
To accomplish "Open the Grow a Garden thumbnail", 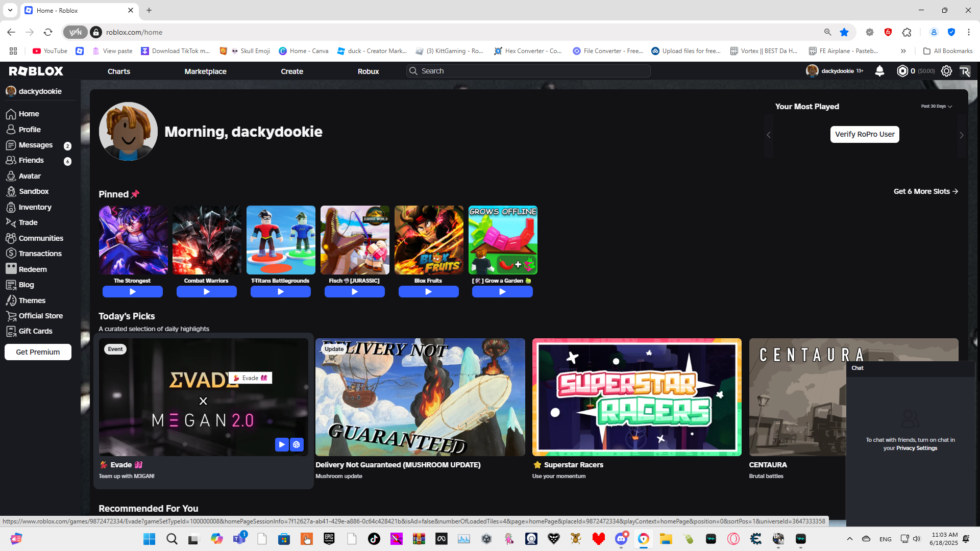I will tap(503, 240).
